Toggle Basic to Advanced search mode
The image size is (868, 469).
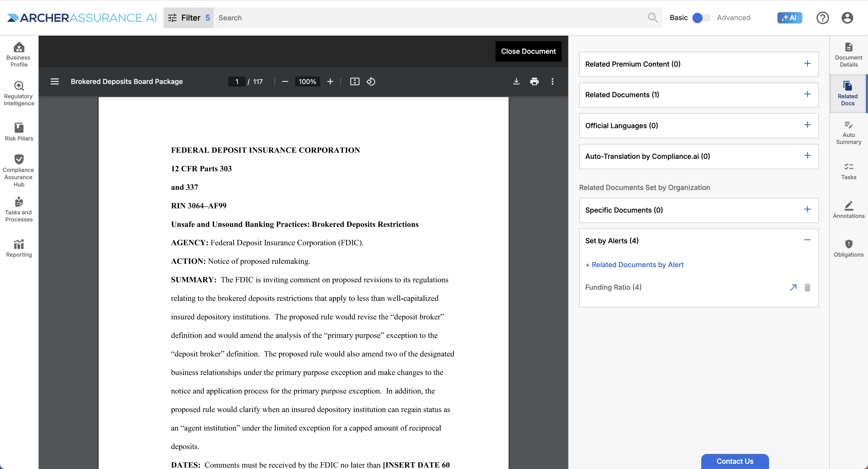click(701, 18)
